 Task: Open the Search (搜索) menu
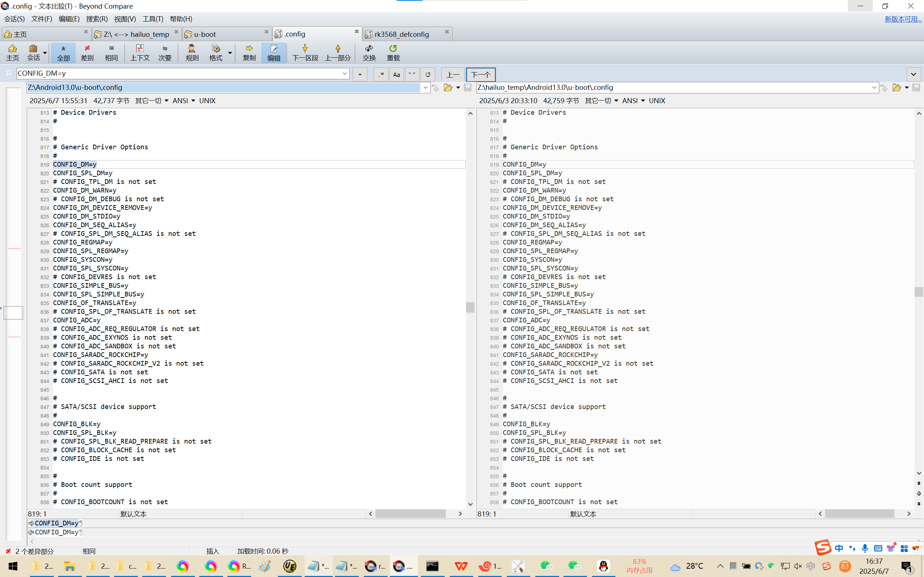point(97,19)
